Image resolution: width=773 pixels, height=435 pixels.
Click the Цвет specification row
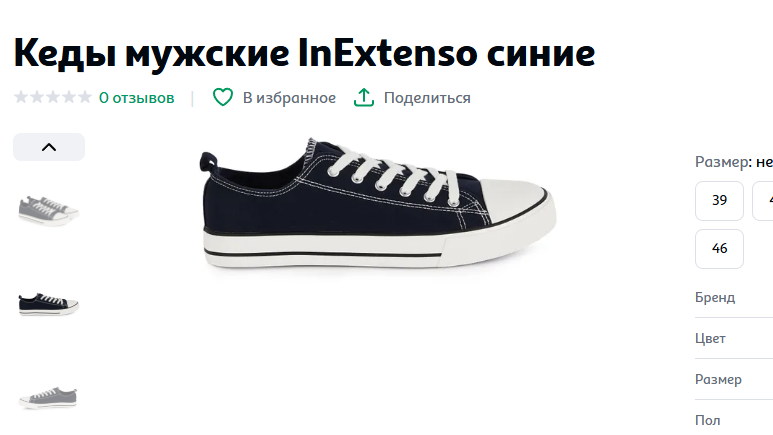pos(734,338)
